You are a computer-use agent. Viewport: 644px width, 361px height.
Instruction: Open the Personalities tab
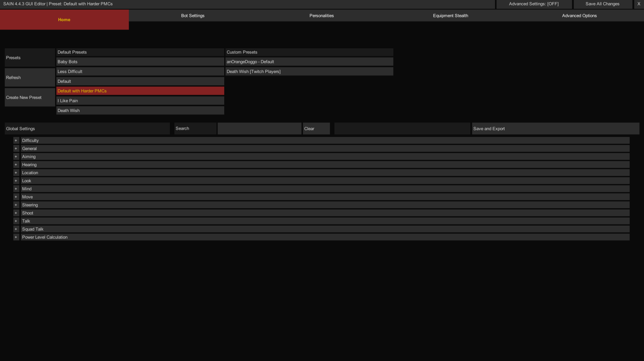tap(322, 16)
